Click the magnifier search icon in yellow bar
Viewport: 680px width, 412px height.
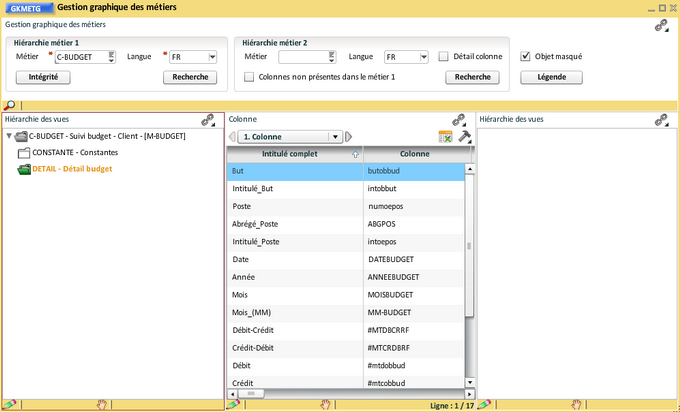click(x=9, y=105)
